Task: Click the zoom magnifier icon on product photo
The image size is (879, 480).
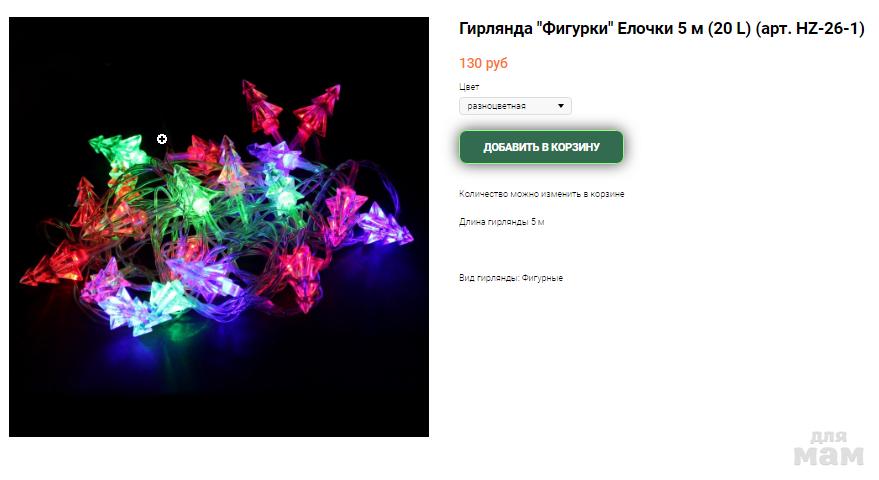Action: pyautogui.click(x=162, y=139)
